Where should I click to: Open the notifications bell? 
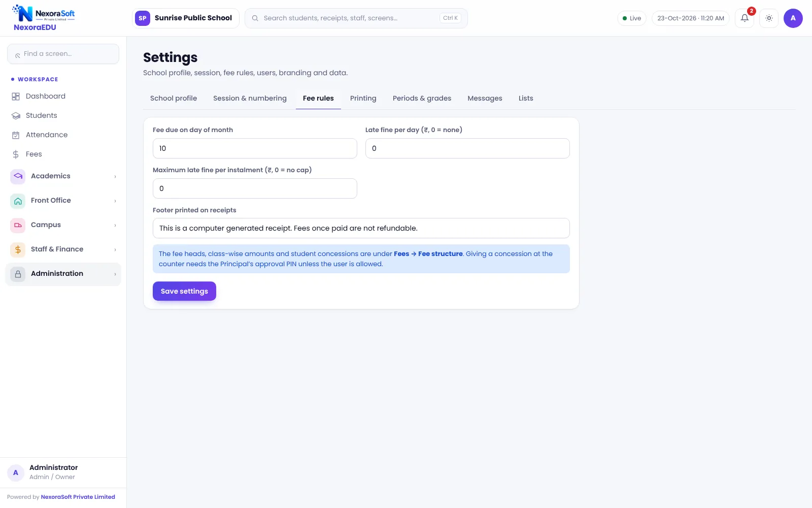click(x=745, y=18)
